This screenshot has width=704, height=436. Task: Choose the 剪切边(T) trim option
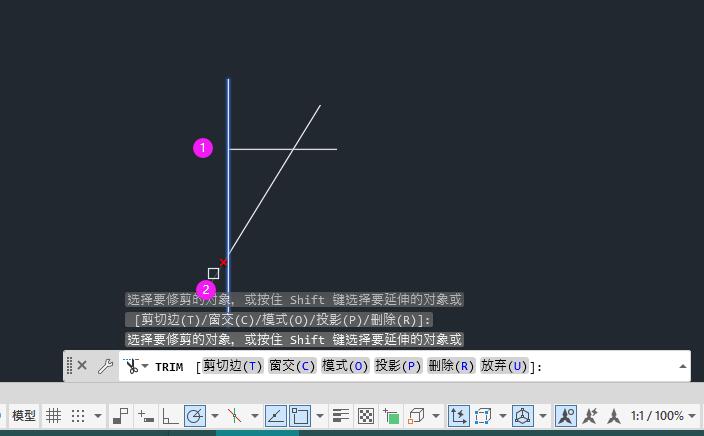click(232, 366)
